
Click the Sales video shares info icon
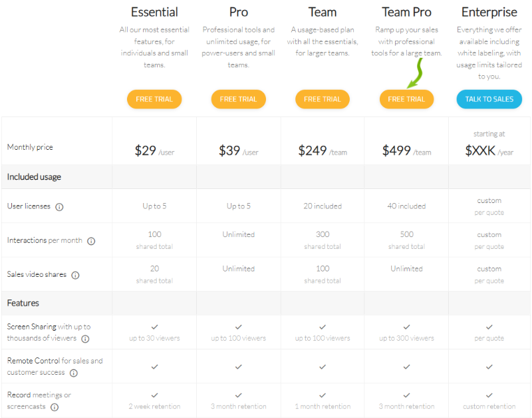tap(75, 275)
